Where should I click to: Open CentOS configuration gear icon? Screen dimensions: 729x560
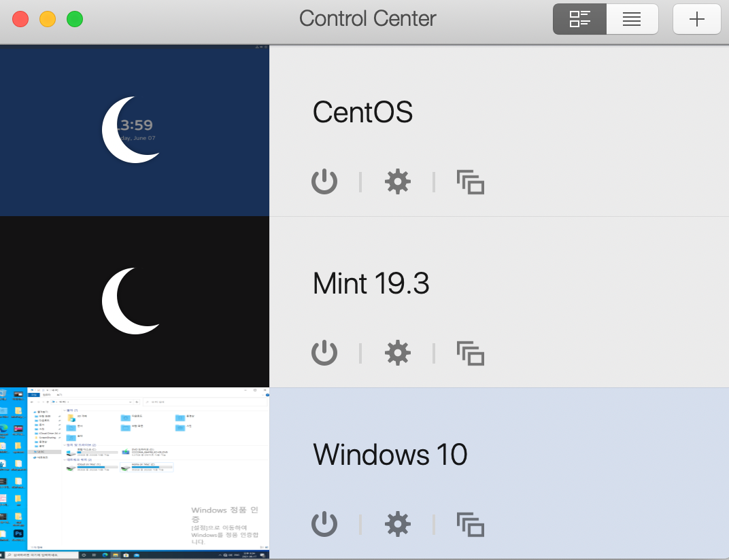click(x=398, y=181)
